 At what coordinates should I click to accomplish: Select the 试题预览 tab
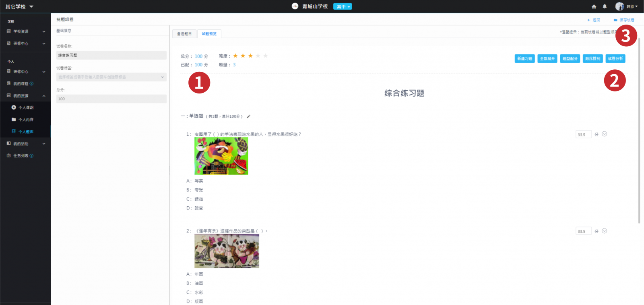pyautogui.click(x=209, y=34)
